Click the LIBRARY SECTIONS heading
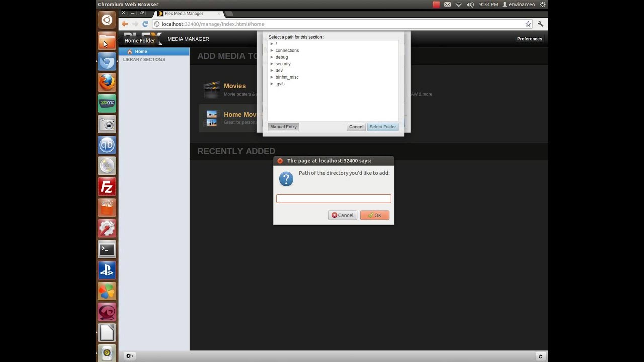The image size is (644, 362). [x=144, y=59]
